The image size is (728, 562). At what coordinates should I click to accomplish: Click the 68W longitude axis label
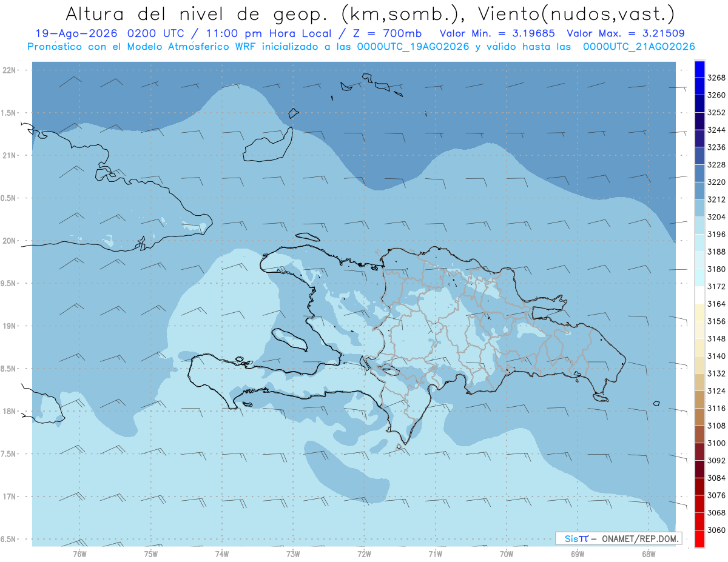tap(649, 554)
